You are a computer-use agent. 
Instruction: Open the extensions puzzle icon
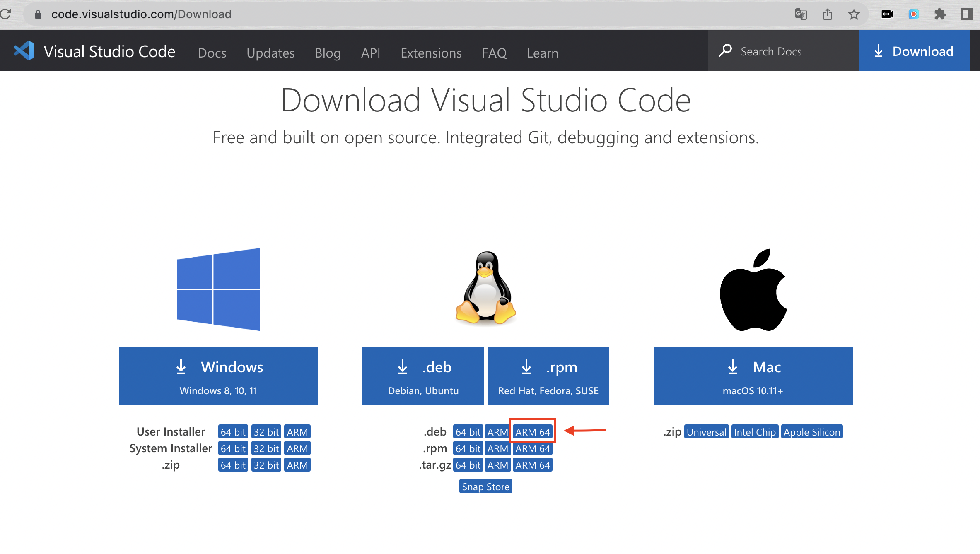[940, 14]
